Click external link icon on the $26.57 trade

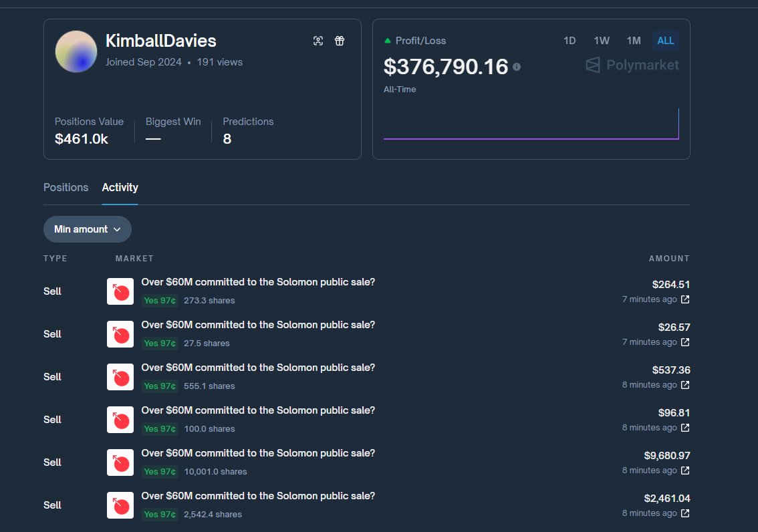[x=684, y=342]
